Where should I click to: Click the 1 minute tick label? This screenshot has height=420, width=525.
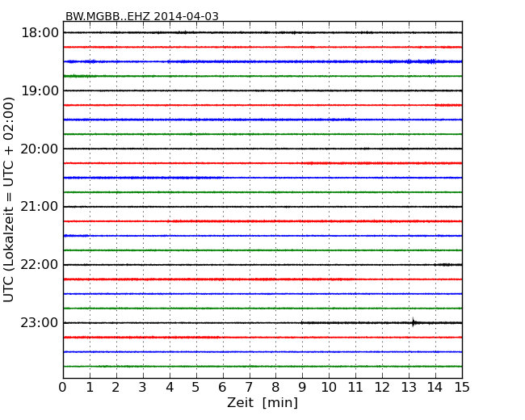click(90, 387)
